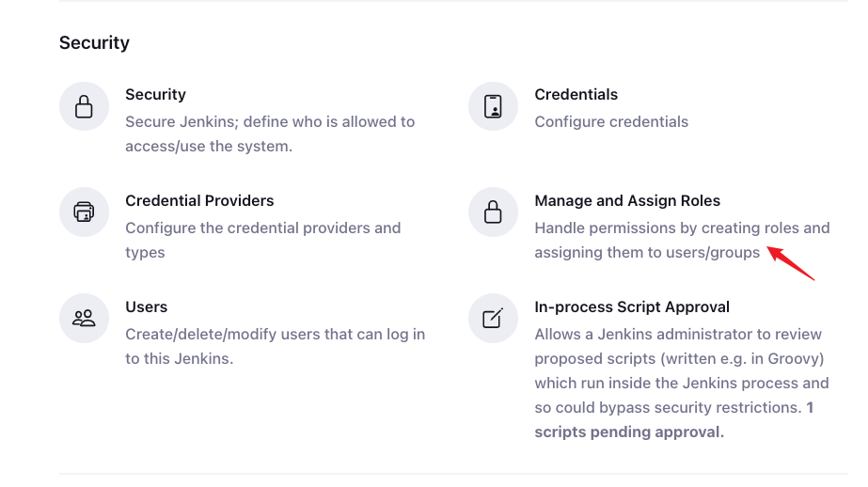Open the Users management link
Viewport: 868px width, 487px height.
[x=146, y=307]
